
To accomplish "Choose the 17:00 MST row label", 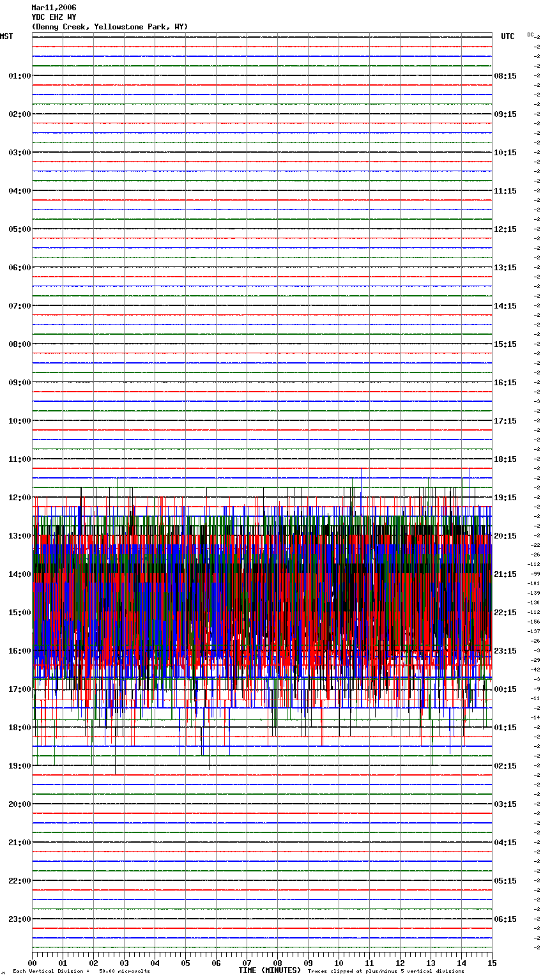I will [20, 689].
